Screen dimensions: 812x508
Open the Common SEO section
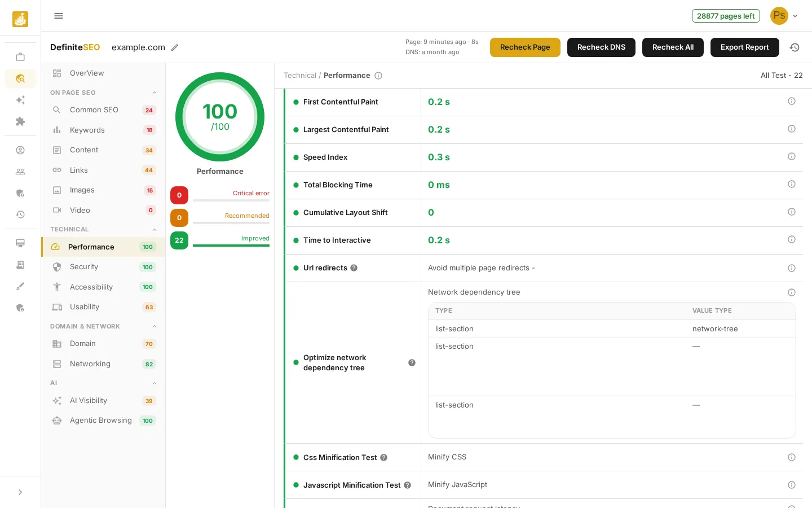pyautogui.click(x=103, y=110)
